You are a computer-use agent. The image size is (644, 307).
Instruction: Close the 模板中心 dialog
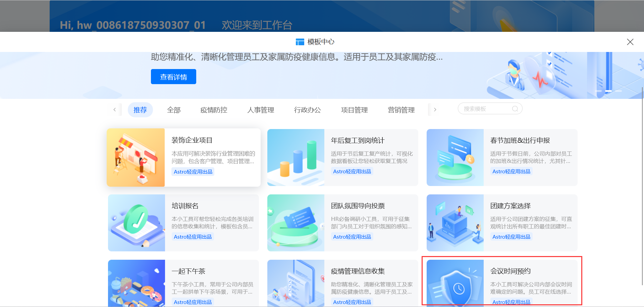(x=630, y=42)
